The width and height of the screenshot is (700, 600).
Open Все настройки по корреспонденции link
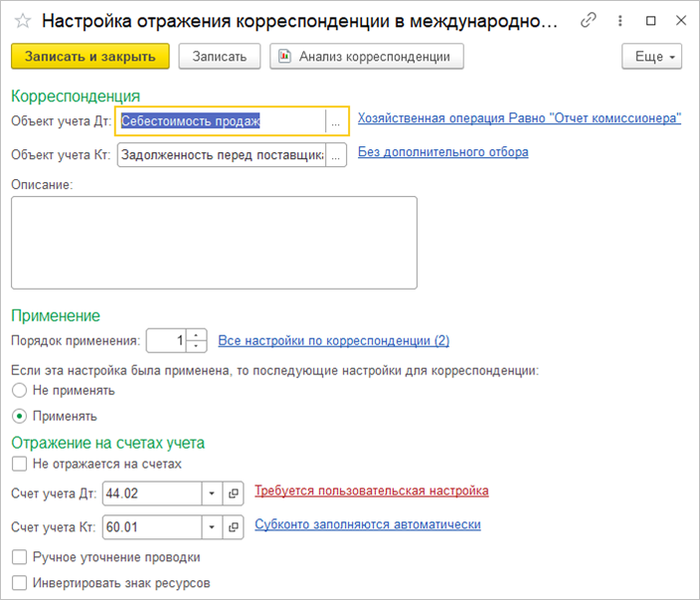pyautogui.click(x=333, y=340)
